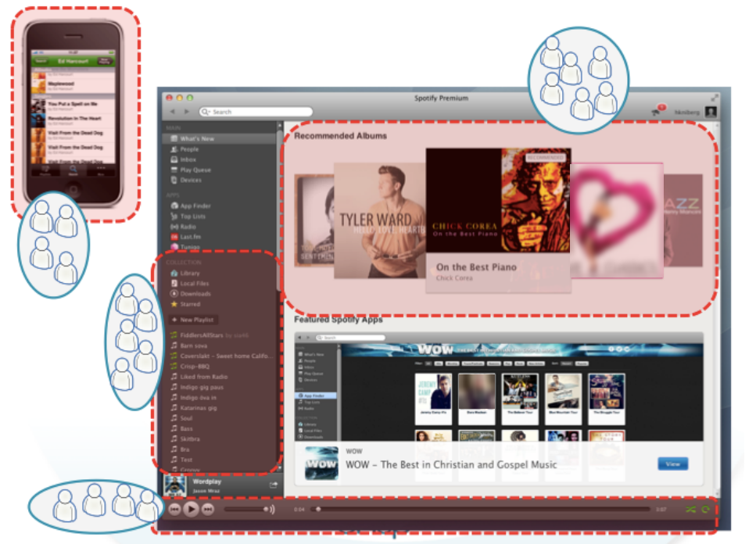This screenshot has width=756, height=544.
Task: Open the notifications icon with red badge
Action: (658, 110)
